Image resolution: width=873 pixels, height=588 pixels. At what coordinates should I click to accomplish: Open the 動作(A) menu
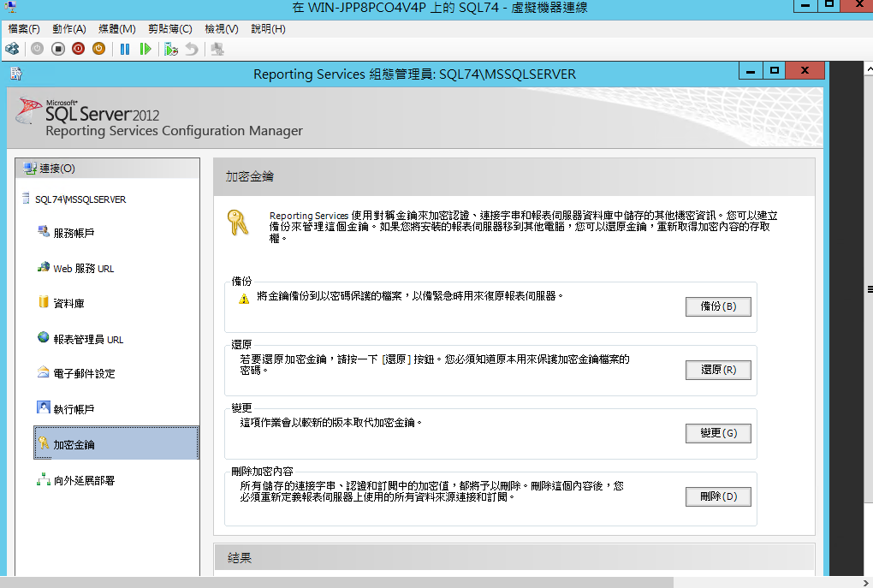point(69,28)
